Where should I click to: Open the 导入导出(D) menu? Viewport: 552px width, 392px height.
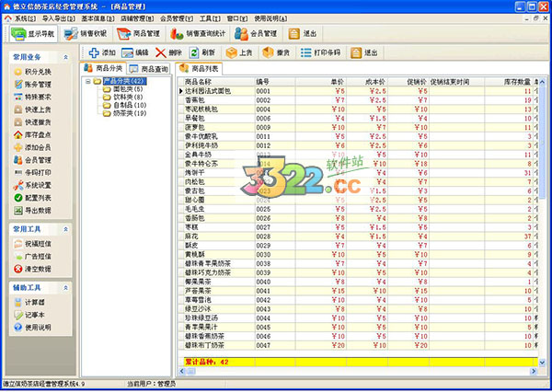[x=59, y=18]
